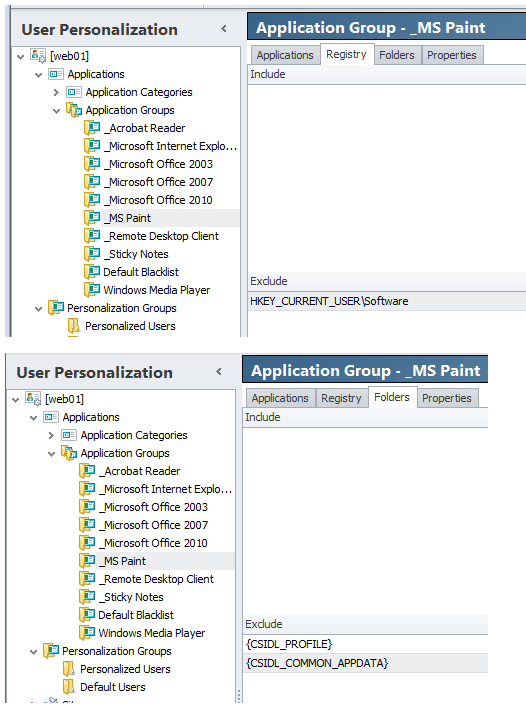Select the {CSIDL_PROFILE} exclude entry
The height and width of the screenshot is (711, 526).
(365, 644)
